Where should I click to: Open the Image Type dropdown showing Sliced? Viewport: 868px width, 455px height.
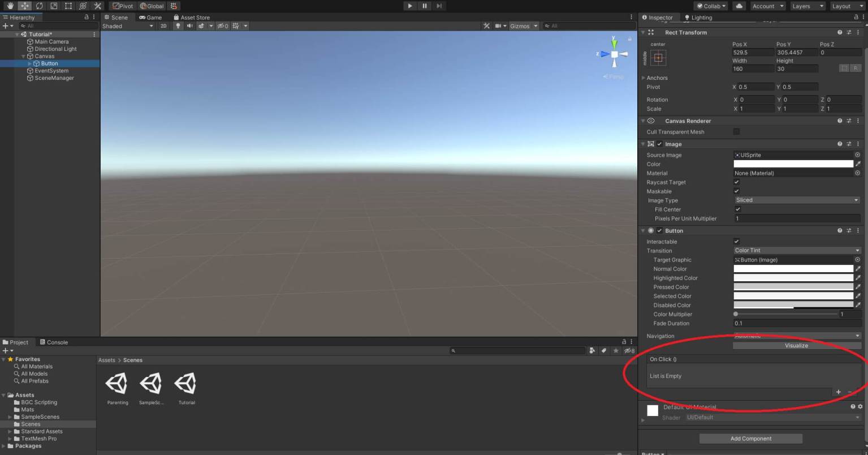pyautogui.click(x=796, y=200)
